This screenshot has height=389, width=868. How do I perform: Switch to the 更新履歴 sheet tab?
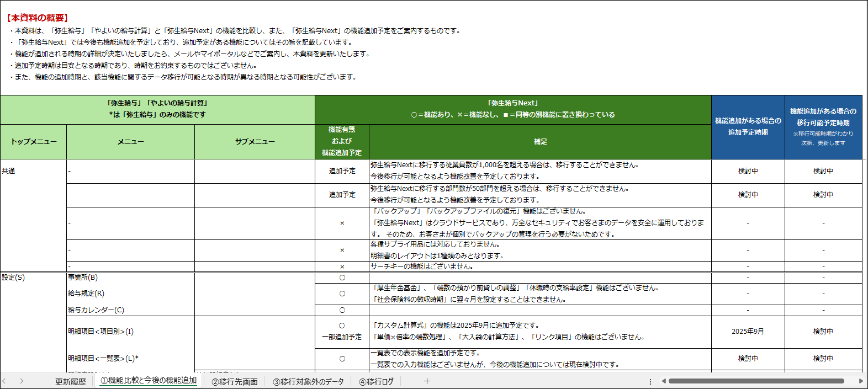tap(71, 381)
